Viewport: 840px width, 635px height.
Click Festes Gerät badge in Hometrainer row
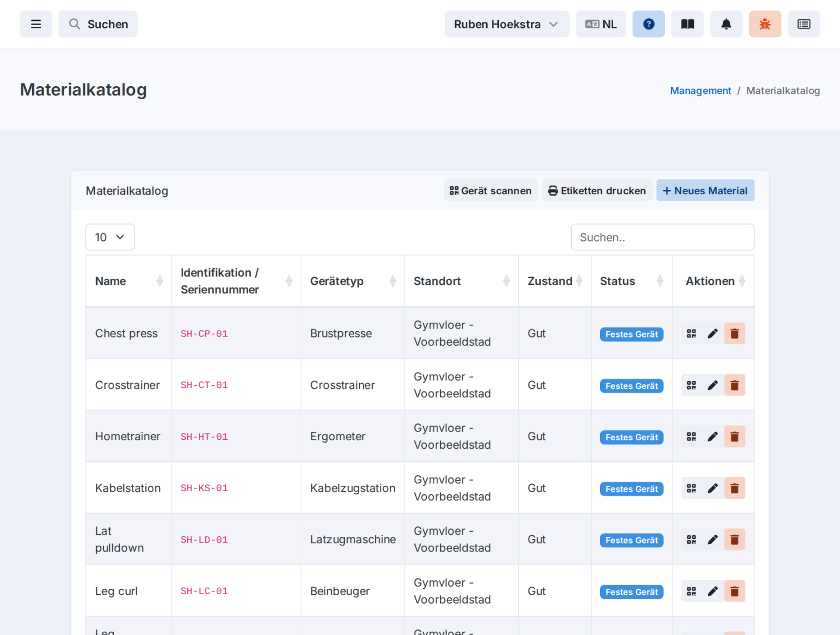click(x=632, y=437)
